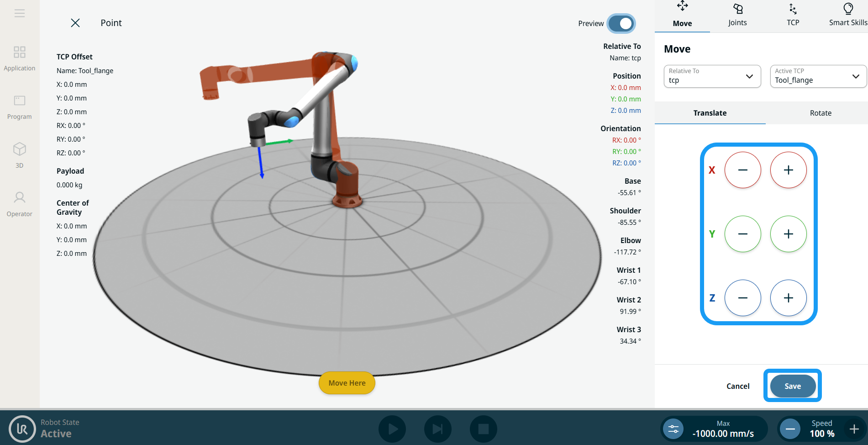Open the Joints tab

click(737, 16)
